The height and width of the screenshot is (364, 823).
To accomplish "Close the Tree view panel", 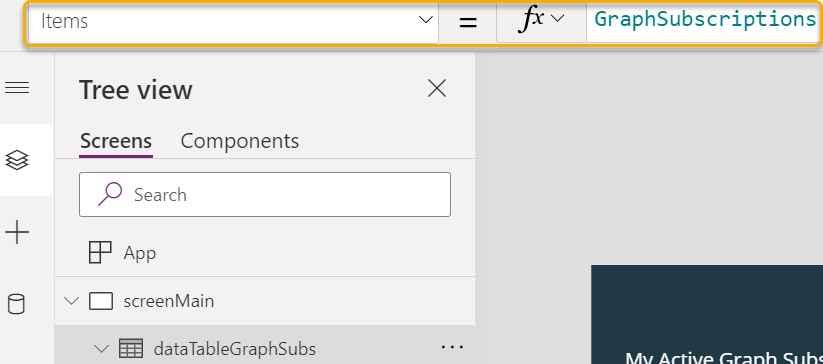I will [x=437, y=89].
